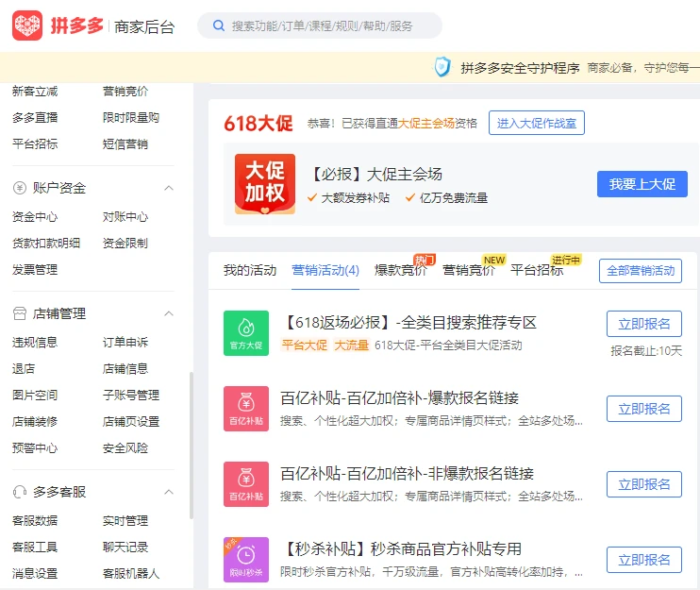Open 预警中心 in sidebar
Screen dimensions: 700x590
[x=35, y=448]
